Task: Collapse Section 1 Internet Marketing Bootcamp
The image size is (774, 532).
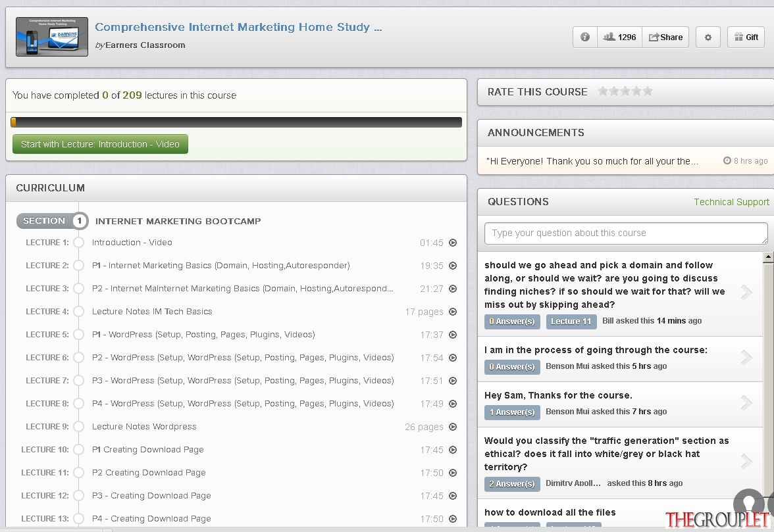Action: (53, 221)
